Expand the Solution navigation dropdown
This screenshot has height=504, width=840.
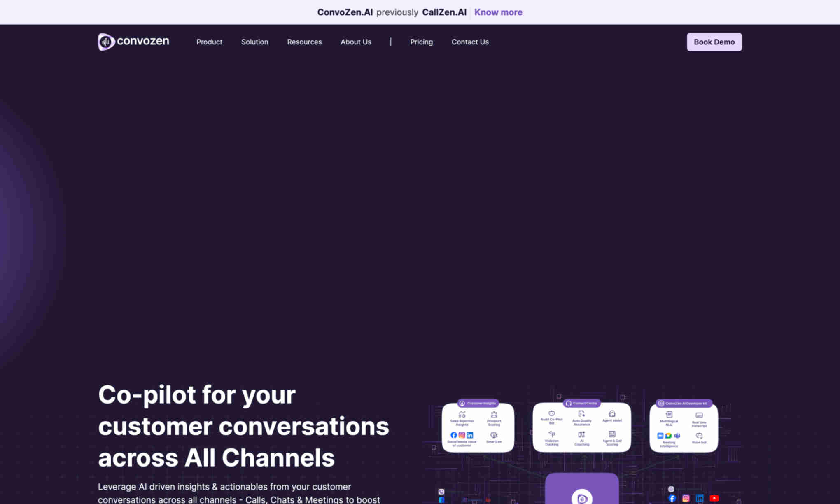point(254,42)
